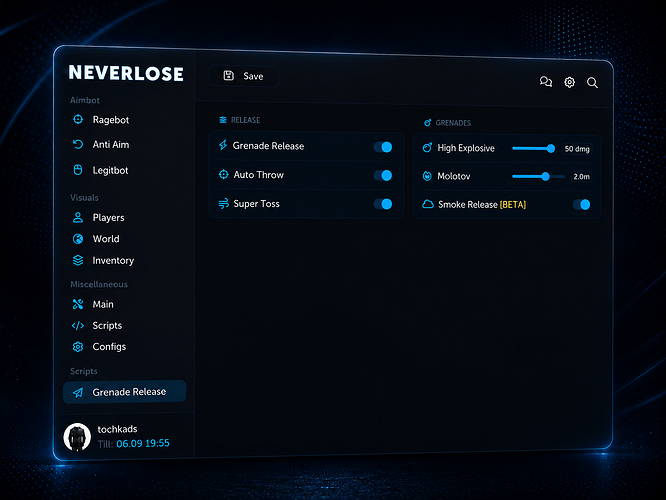666x500 pixels.
Task: Toggle the Super Toss switch
Action: click(383, 204)
